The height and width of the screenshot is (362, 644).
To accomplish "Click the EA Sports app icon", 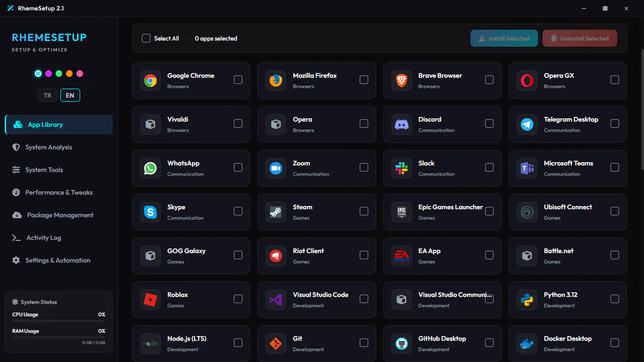I will (401, 256).
